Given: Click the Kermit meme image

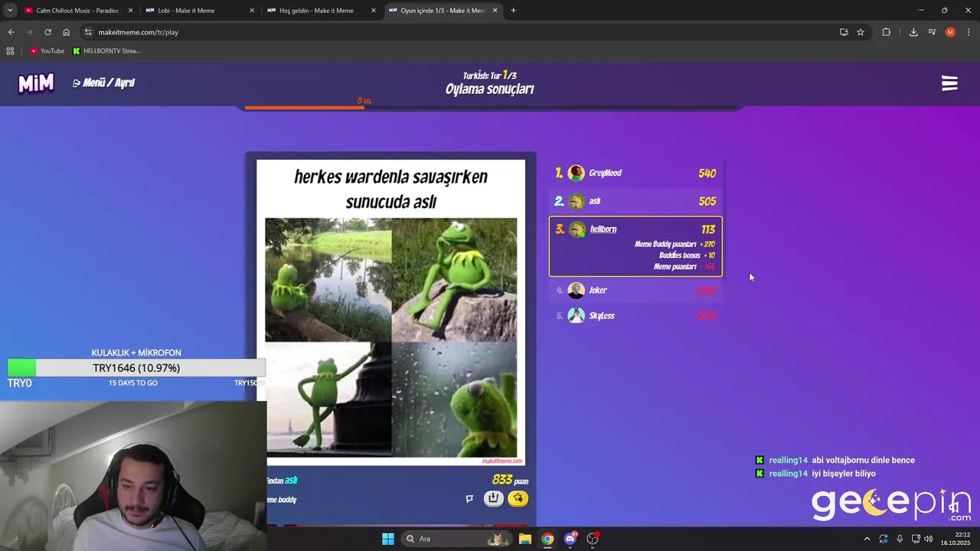Looking at the screenshot, I should tap(391, 337).
